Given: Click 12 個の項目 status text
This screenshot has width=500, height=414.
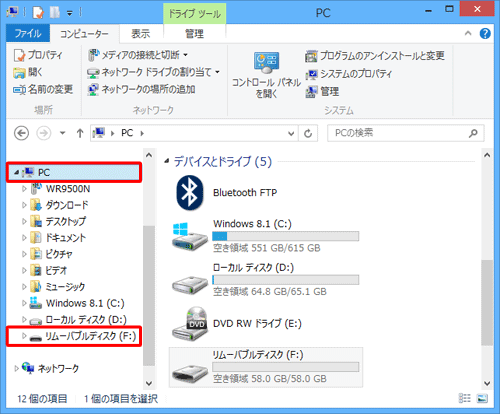Looking at the screenshot, I should (42, 399).
